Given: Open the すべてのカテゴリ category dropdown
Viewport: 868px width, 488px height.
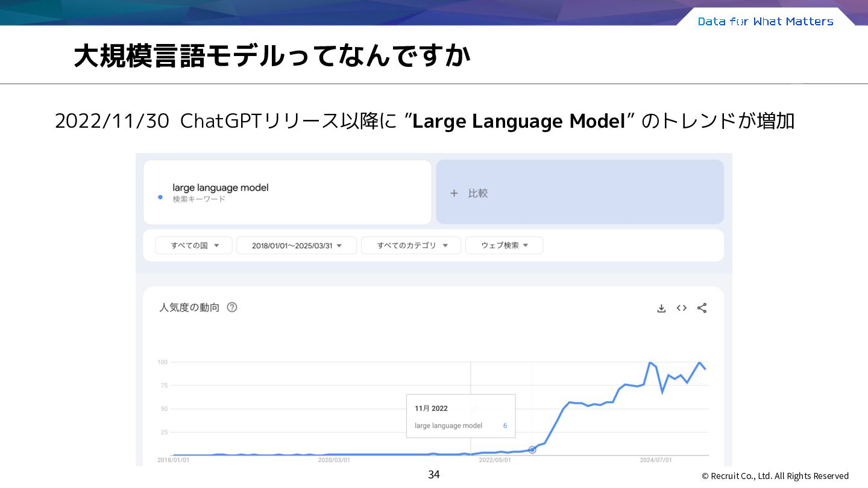Looking at the screenshot, I should pos(411,245).
